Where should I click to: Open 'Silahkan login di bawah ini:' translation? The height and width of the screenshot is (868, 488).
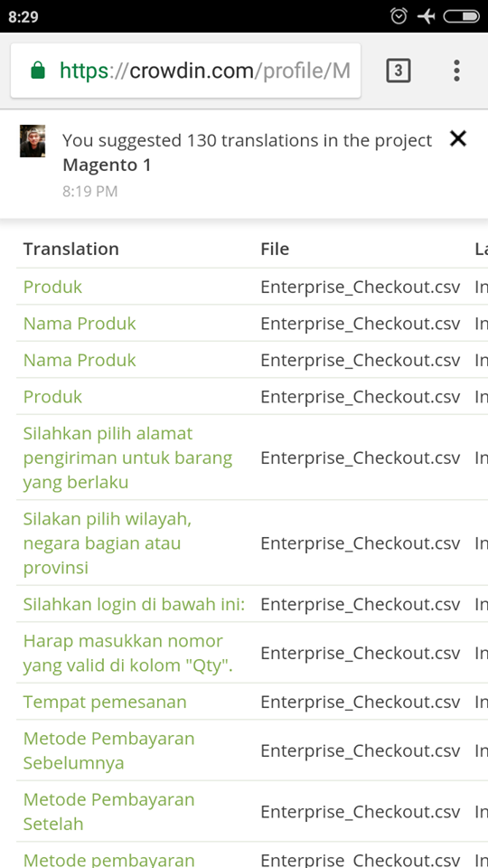click(134, 604)
